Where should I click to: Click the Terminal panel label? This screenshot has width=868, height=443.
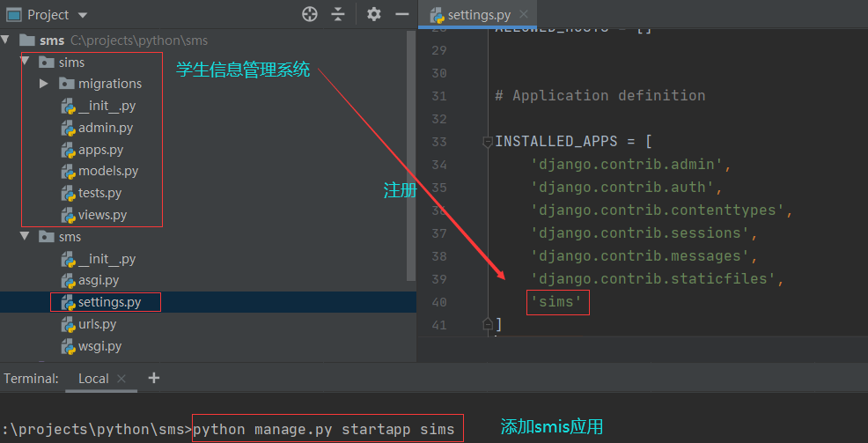tap(31, 378)
